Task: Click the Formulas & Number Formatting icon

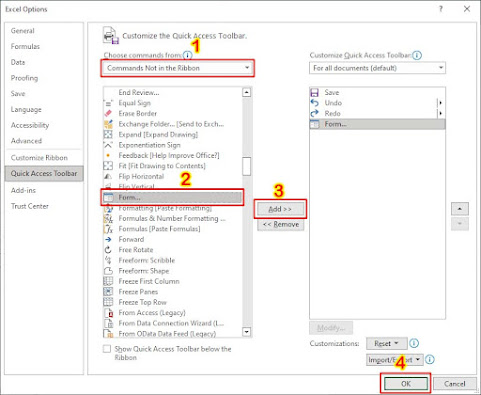Action: point(108,218)
